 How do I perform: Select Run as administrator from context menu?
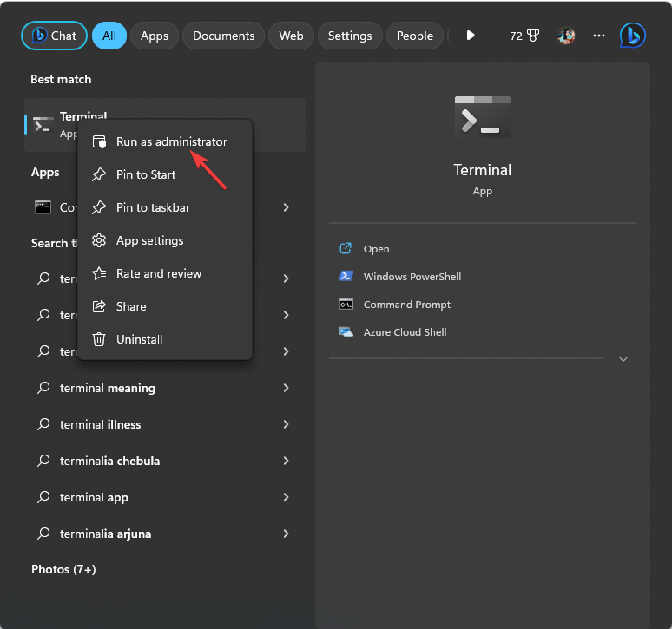click(171, 141)
